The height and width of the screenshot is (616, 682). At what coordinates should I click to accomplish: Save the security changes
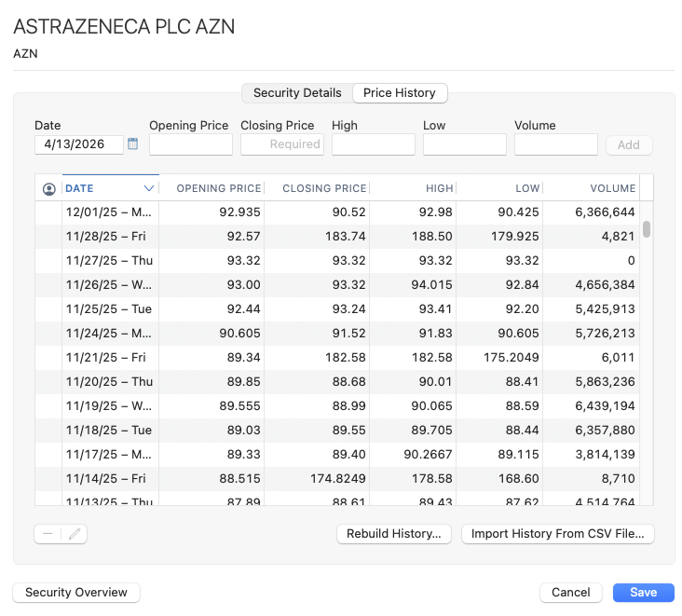(643, 592)
